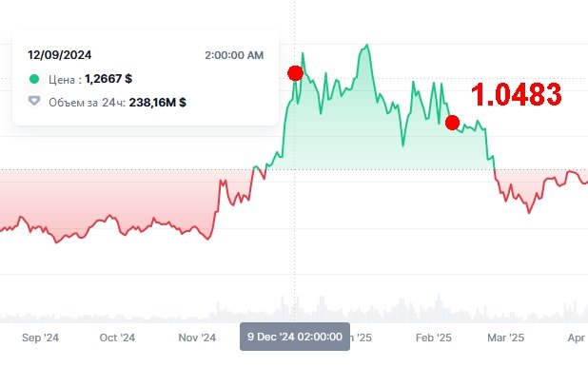Click the Feb '25 axis label
This screenshot has height=367, width=588.
pyautogui.click(x=434, y=338)
